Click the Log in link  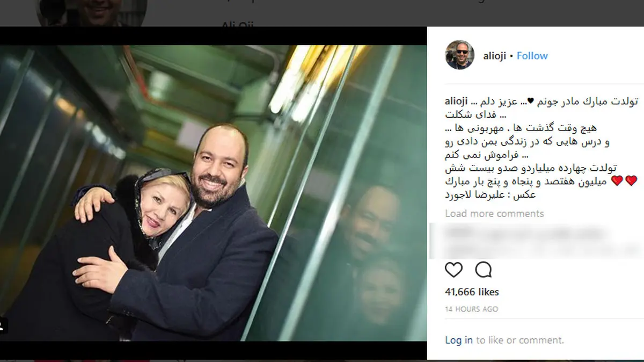tap(459, 340)
